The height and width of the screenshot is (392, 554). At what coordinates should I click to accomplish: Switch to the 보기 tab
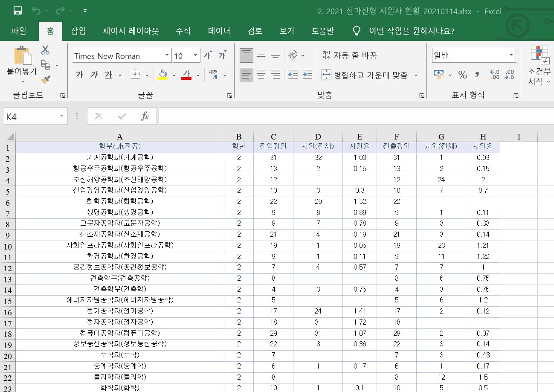pyautogui.click(x=287, y=31)
